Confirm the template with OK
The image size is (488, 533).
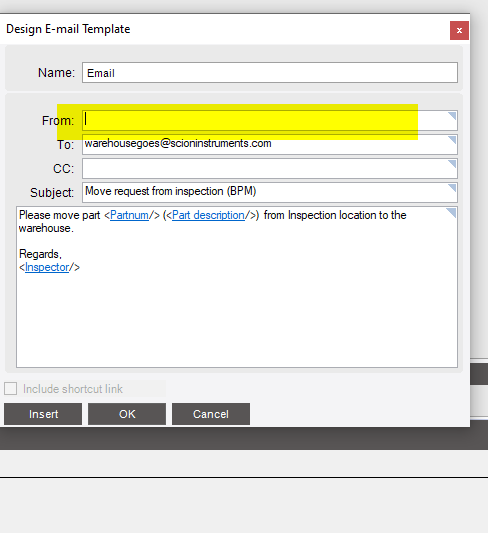[127, 414]
